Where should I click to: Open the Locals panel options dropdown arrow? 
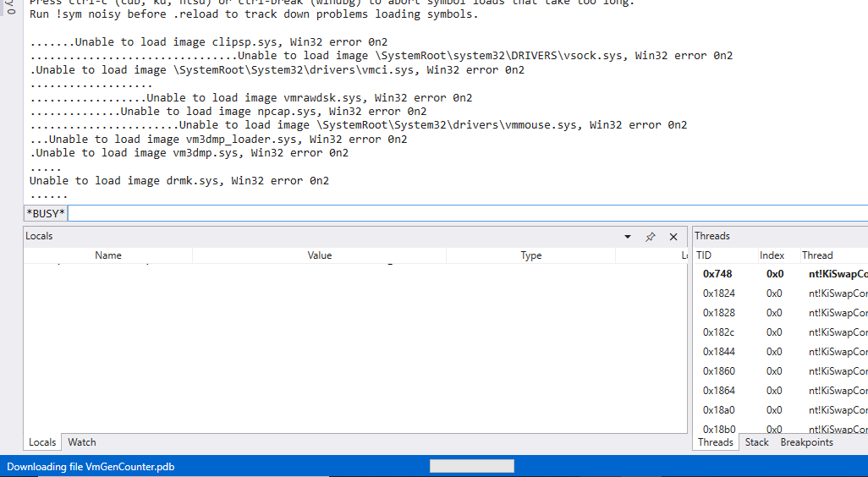628,237
